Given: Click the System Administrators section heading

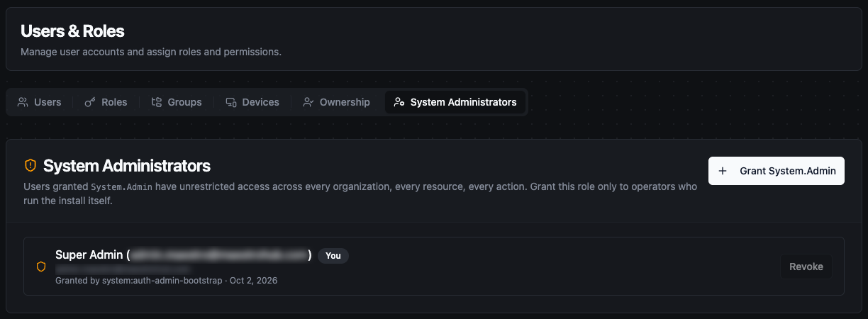Looking at the screenshot, I should click(127, 166).
